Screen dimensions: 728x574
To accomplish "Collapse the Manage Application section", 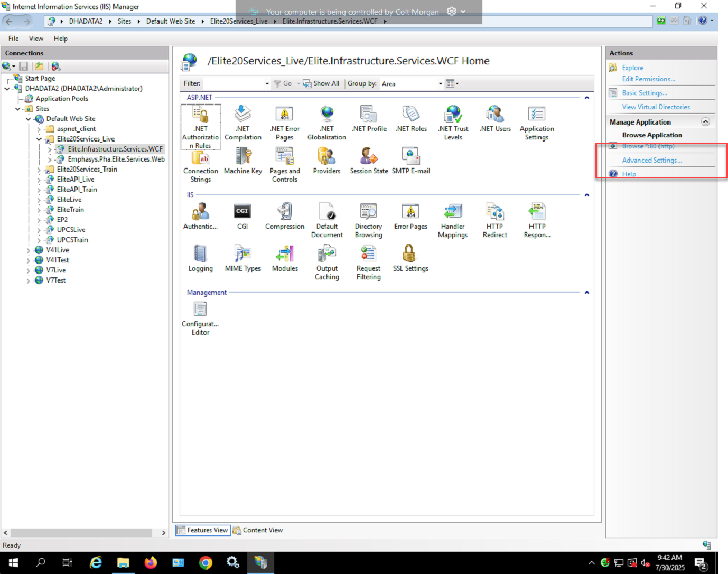I will [705, 121].
